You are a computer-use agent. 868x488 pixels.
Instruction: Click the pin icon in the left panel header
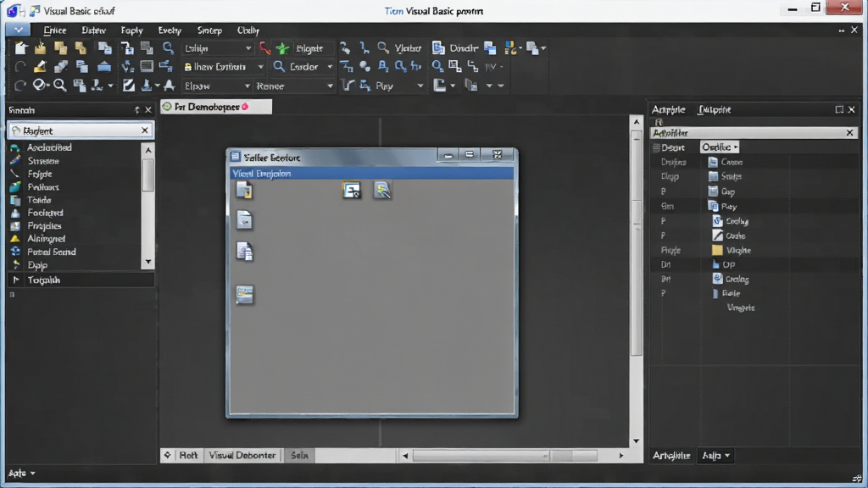tap(136, 110)
